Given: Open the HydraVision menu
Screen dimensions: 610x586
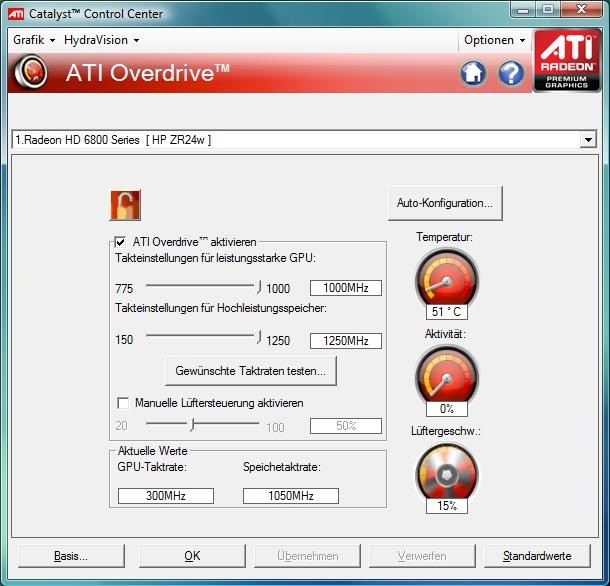Looking at the screenshot, I should 102,40.
